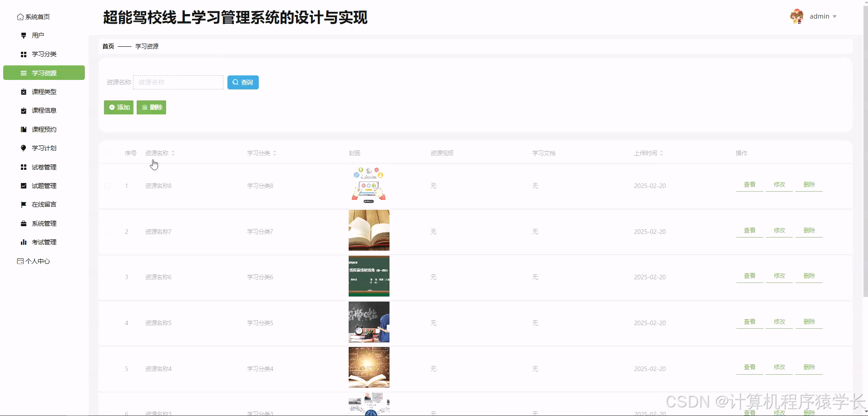Click 删除 for row 资源名称8

point(809,184)
